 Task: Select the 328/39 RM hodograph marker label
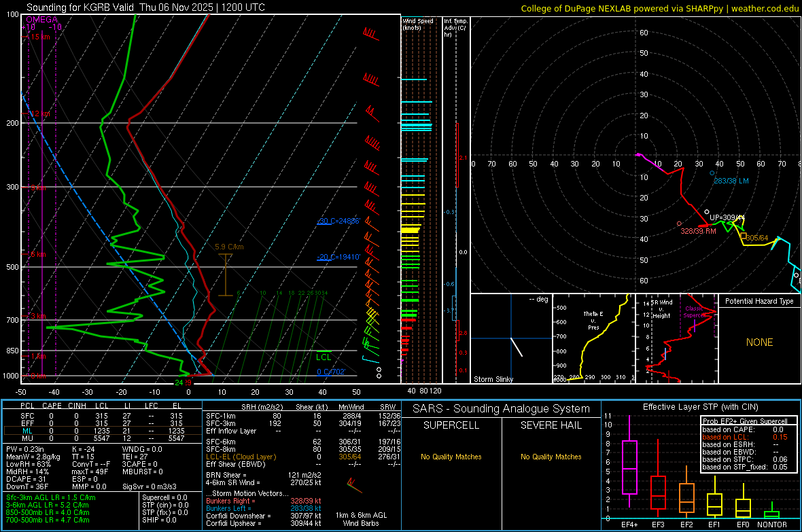point(698,231)
